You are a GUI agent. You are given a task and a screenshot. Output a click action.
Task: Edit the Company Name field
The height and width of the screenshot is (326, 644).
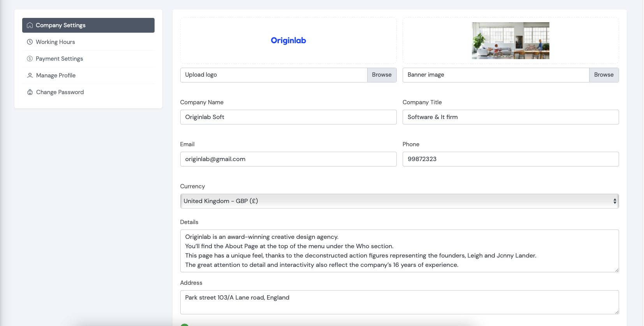point(289,117)
